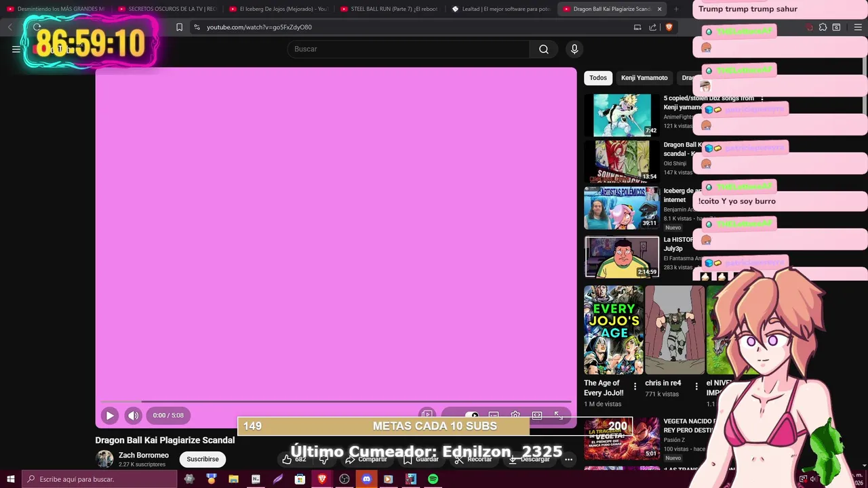Image resolution: width=868 pixels, height=488 pixels.
Task: Start voice search with the microphone icon
Action: (x=574, y=49)
